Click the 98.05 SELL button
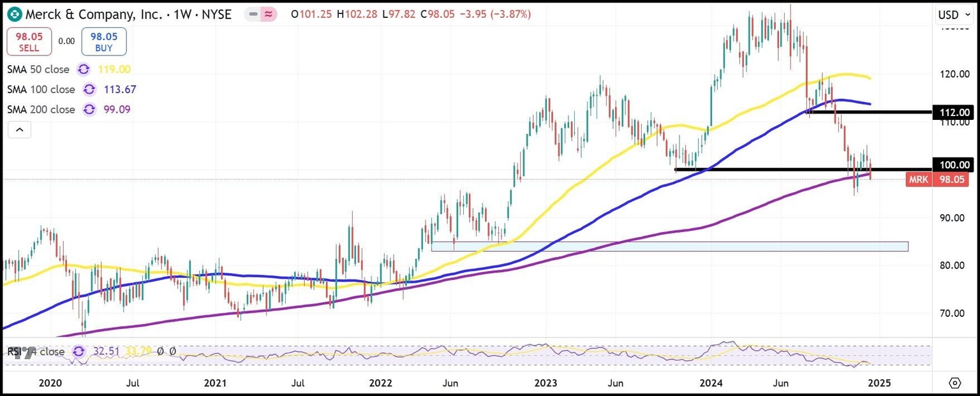 point(29,41)
